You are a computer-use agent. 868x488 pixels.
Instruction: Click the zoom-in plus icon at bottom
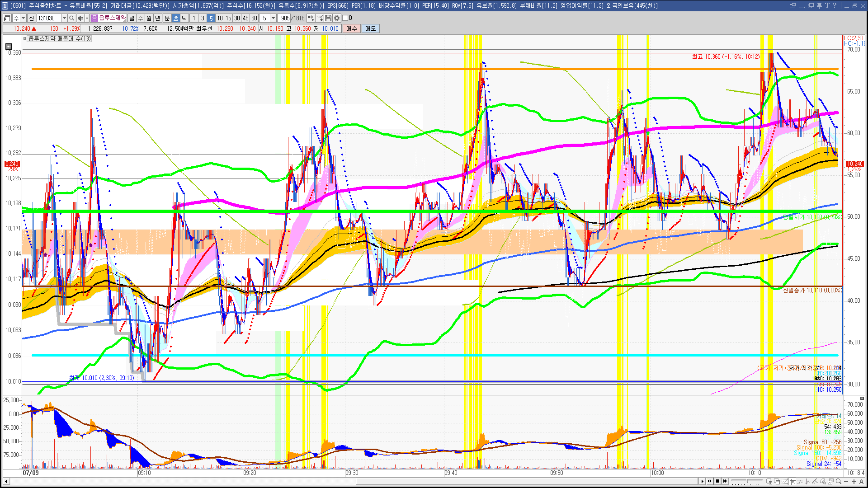854,482
